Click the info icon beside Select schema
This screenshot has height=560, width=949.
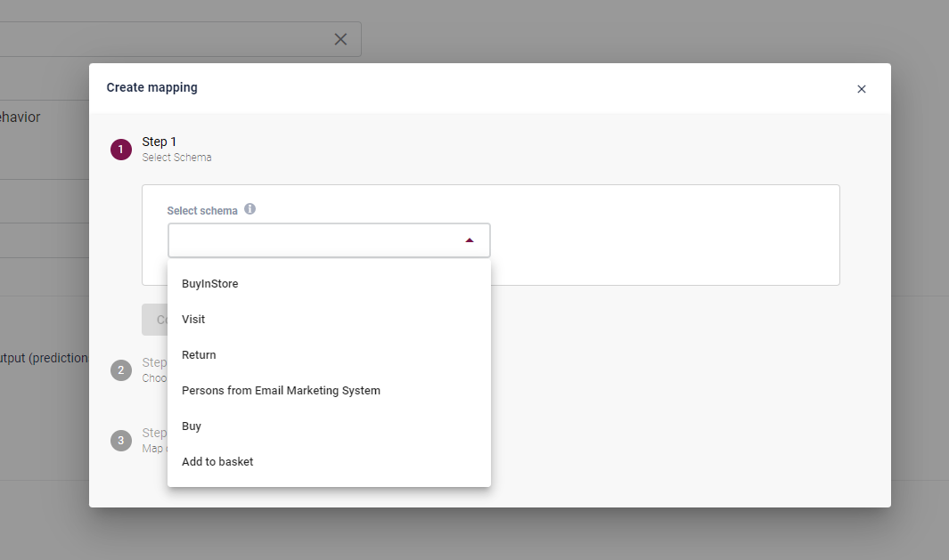tap(250, 209)
